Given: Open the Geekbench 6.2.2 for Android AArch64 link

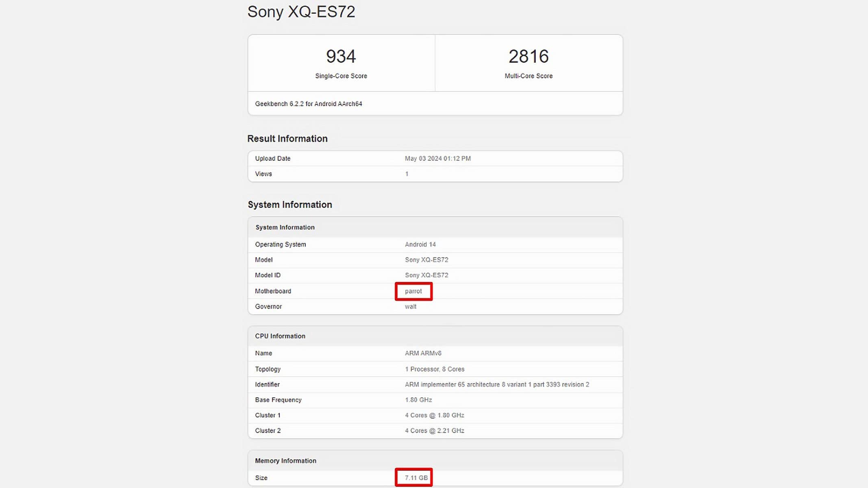Looking at the screenshot, I should click(x=308, y=104).
